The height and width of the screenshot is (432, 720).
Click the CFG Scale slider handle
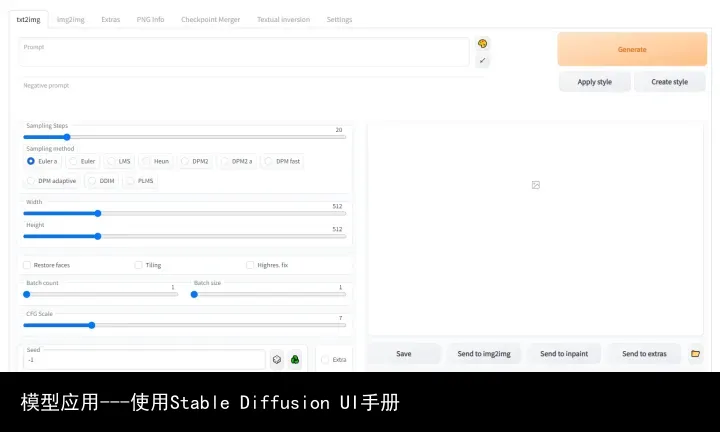(x=92, y=325)
